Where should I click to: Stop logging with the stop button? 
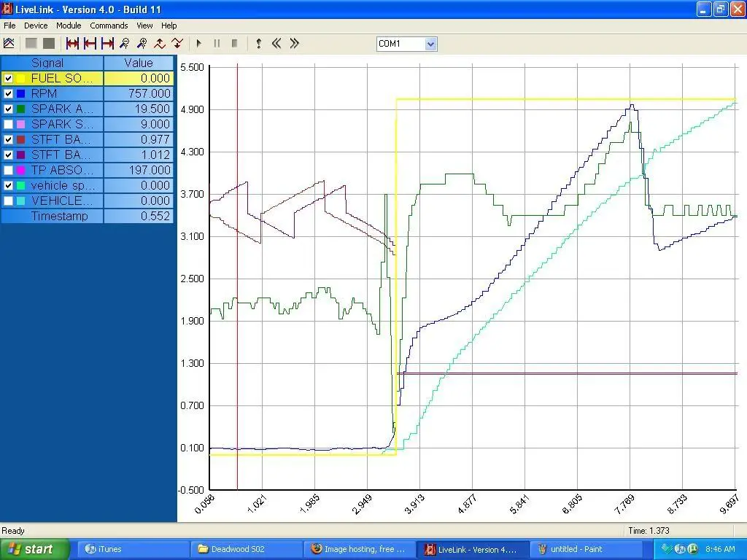point(234,44)
